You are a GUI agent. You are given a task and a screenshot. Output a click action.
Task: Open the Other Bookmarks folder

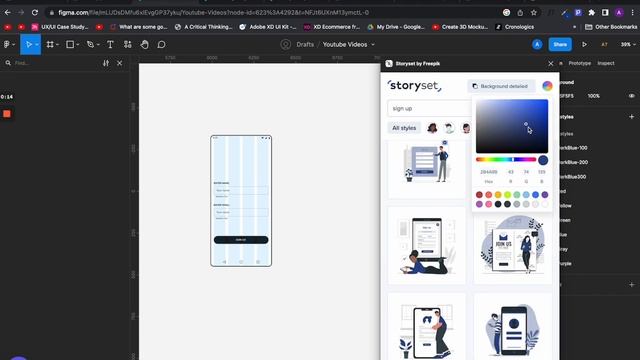[x=611, y=27]
